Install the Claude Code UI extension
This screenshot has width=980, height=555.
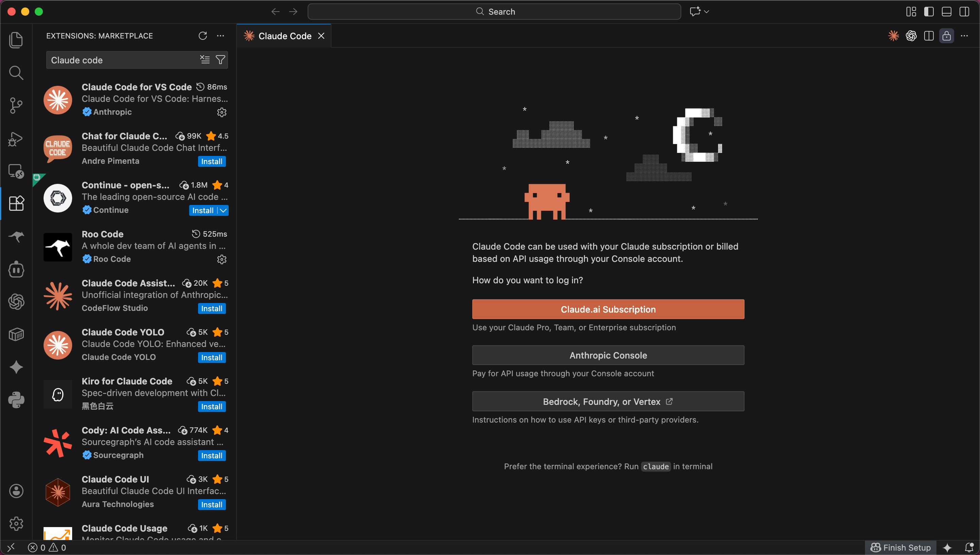tap(212, 505)
